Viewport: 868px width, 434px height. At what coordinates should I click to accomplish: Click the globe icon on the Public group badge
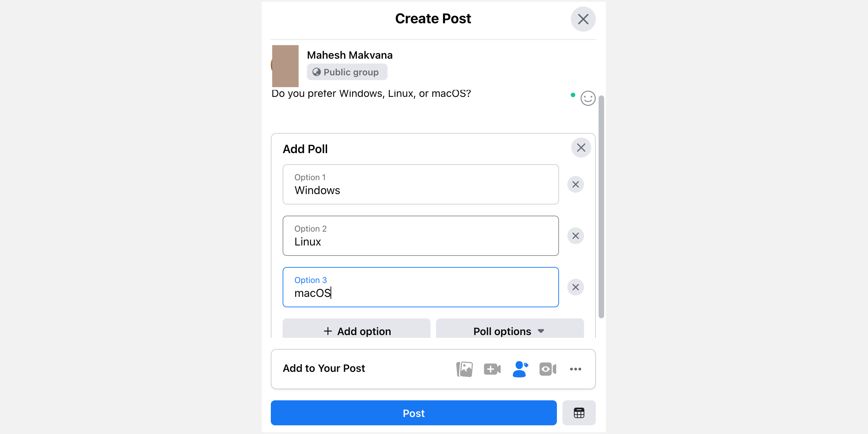317,72
